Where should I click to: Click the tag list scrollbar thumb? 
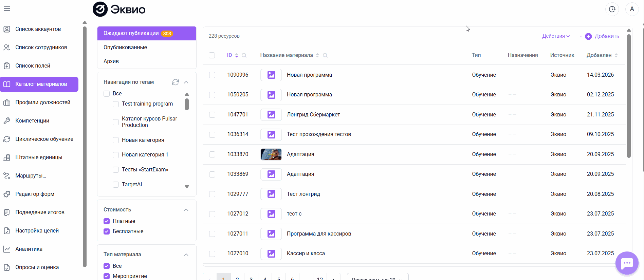tap(187, 105)
